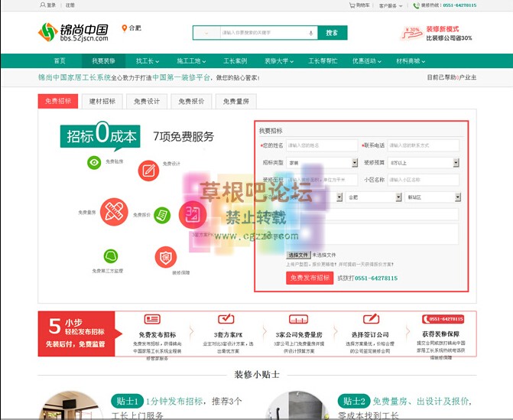The image size is (513, 420).
Task: Expand the 施工工地 nav menu
Action: click(x=191, y=61)
